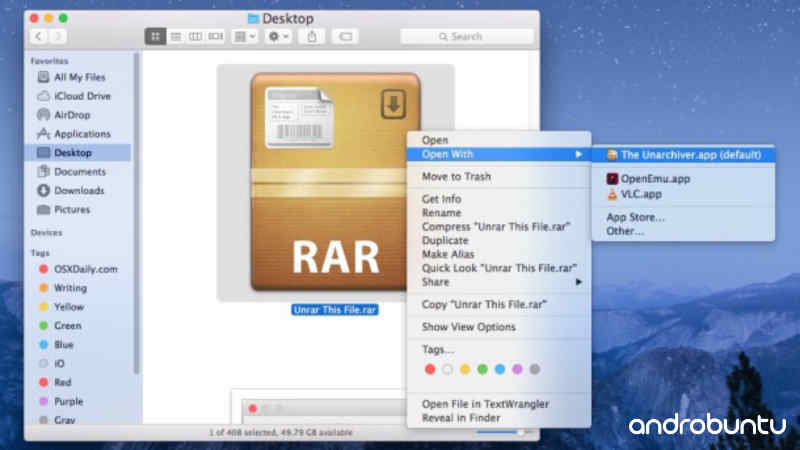800x450 pixels.
Task: Open iCloud Drive in sidebar
Action: [x=82, y=96]
